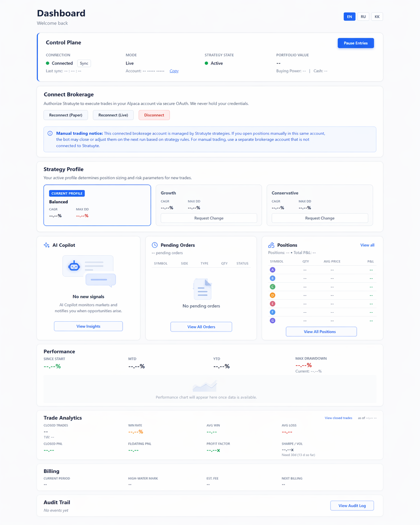Viewport: 420px width, 525px height.
Task: Click the PROFIT FACTOR value
Action: tap(213, 450)
